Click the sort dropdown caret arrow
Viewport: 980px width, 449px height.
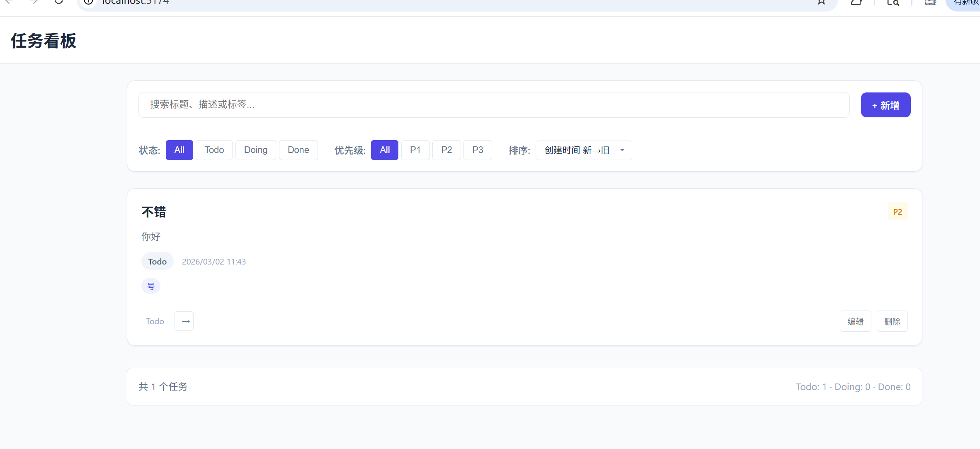tap(622, 150)
